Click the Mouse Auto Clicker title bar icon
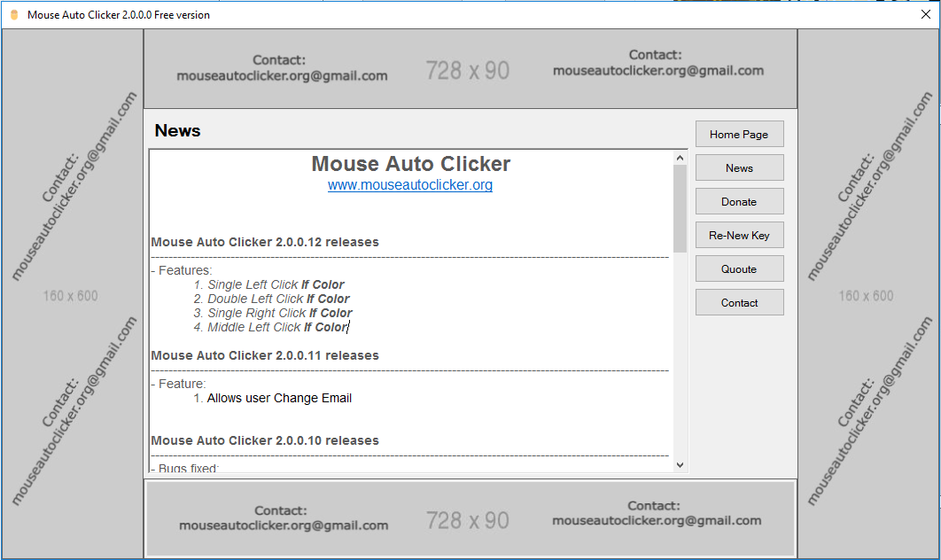Viewport: 941px width, 560px height. point(16,14)
